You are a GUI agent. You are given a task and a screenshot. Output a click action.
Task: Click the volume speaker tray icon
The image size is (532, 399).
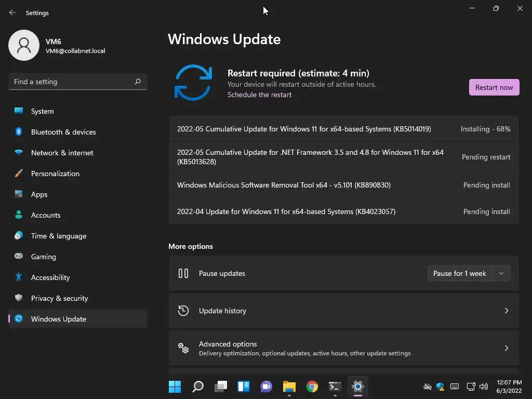click(484, 387)
